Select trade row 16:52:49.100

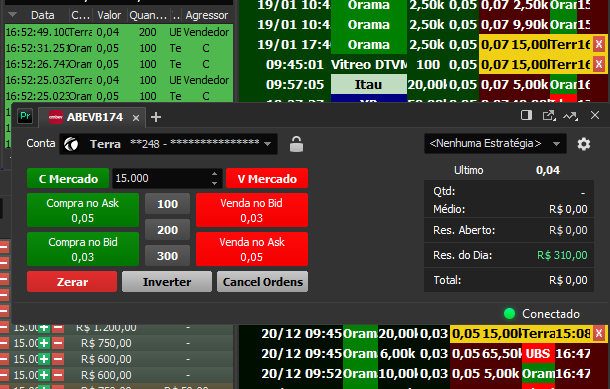[119, 32]
